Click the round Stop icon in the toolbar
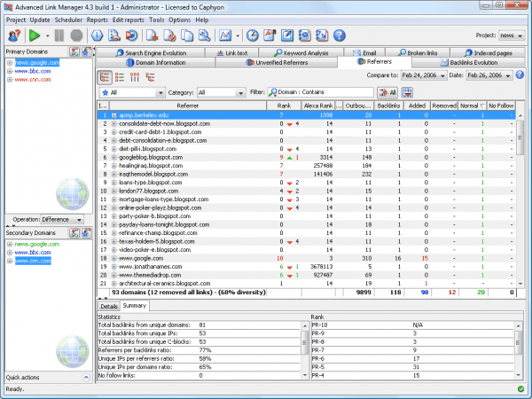Image resolution: width=532 pixels, height=399 pixels. (76, 35)
